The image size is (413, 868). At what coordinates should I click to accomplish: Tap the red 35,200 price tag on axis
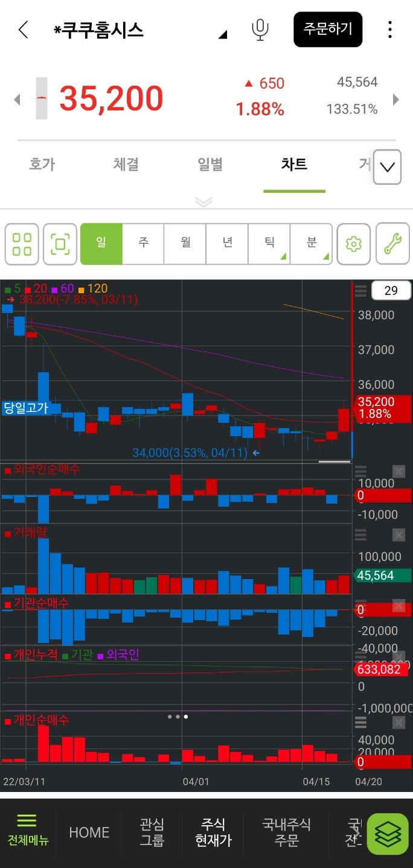coord(381,408)
